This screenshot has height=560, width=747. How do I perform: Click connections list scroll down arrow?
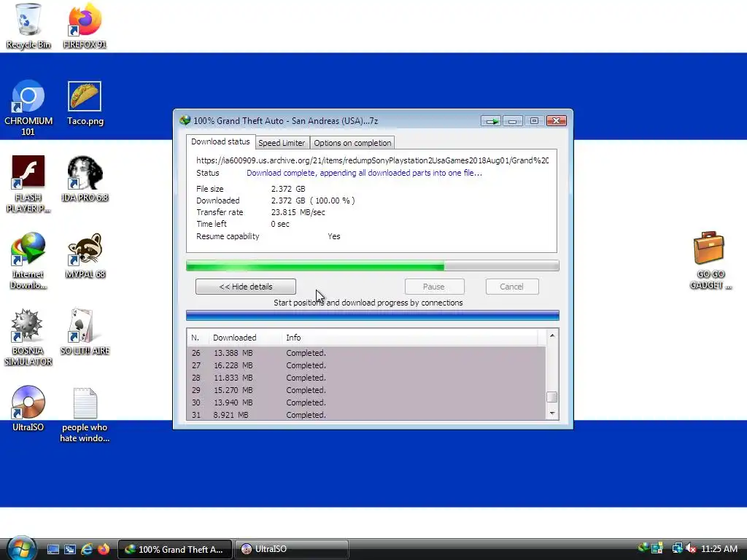pos(552,413)
